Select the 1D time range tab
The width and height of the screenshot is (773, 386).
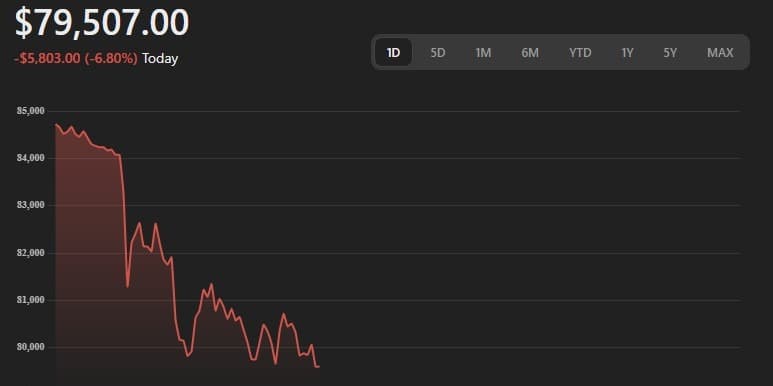(x=393, y=52)
